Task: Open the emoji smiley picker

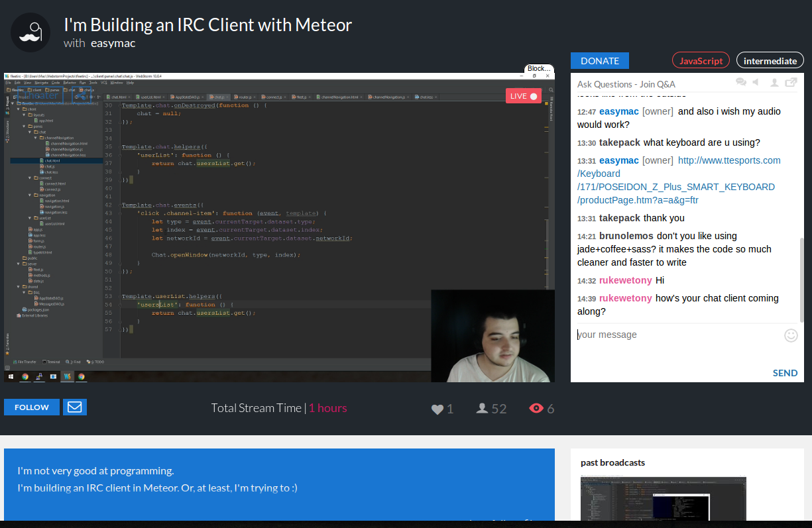Action: (x=791, y=335)
